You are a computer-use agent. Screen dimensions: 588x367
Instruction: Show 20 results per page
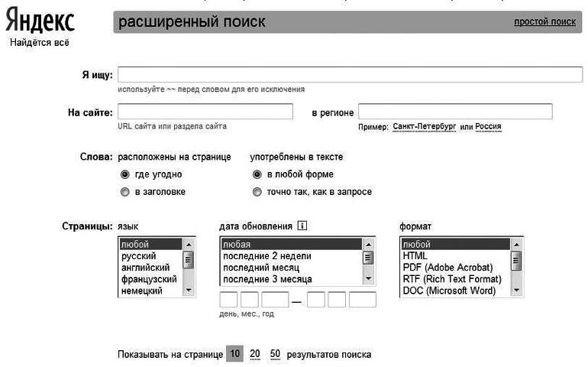coord(254,354)
